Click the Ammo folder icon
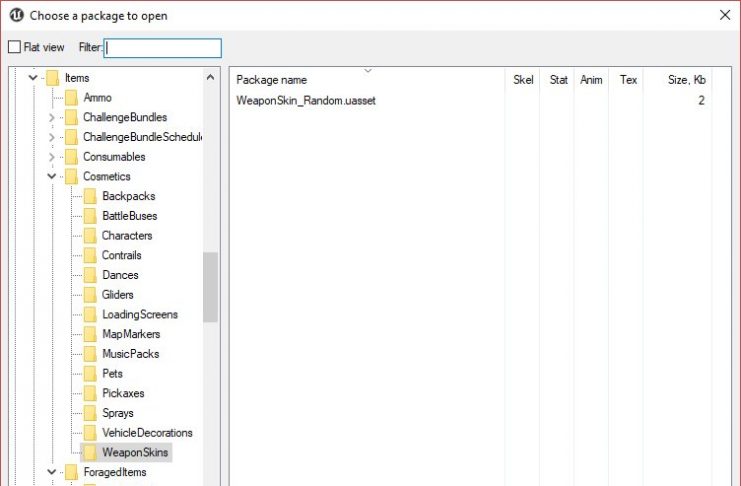Image resolution: width=741 pixels, height=486 pixels. pos(71,98)
